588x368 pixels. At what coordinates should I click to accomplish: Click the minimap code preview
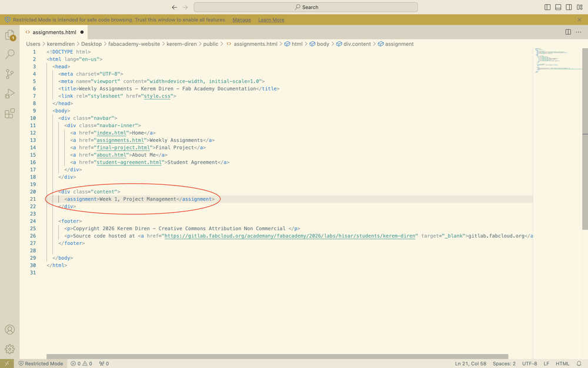click(x=557, y=60)
